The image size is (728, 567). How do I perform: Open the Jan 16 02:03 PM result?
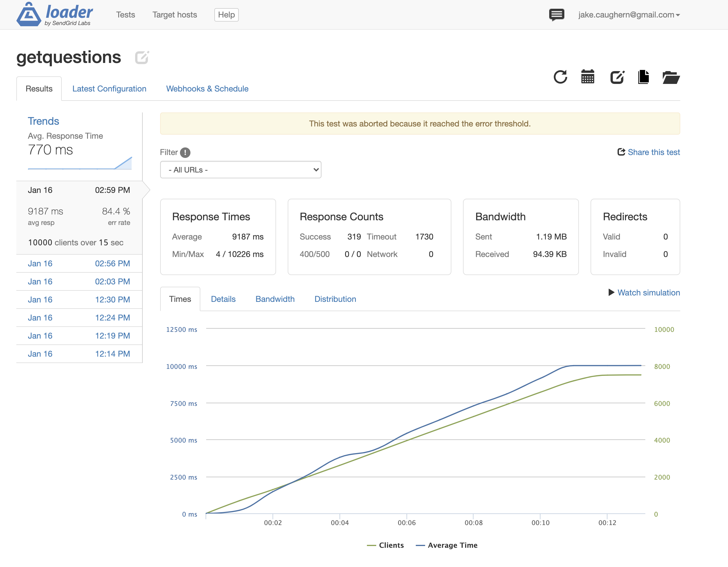tap(79, 281)
